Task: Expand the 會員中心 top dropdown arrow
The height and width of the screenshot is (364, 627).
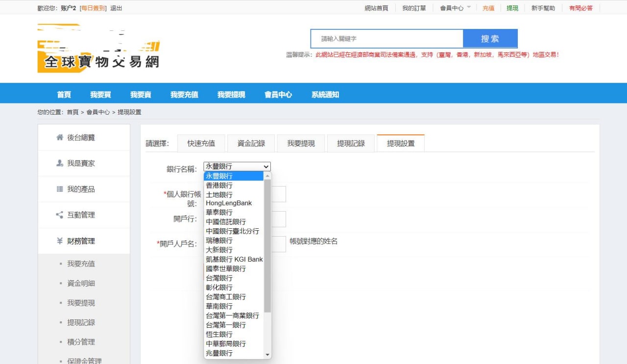Action: coord(469,7)
